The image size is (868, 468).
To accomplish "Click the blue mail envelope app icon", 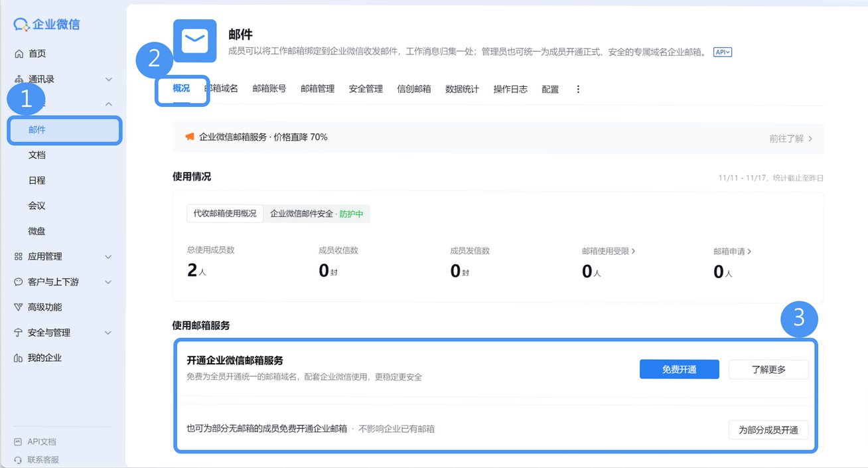I will (194, 40).
